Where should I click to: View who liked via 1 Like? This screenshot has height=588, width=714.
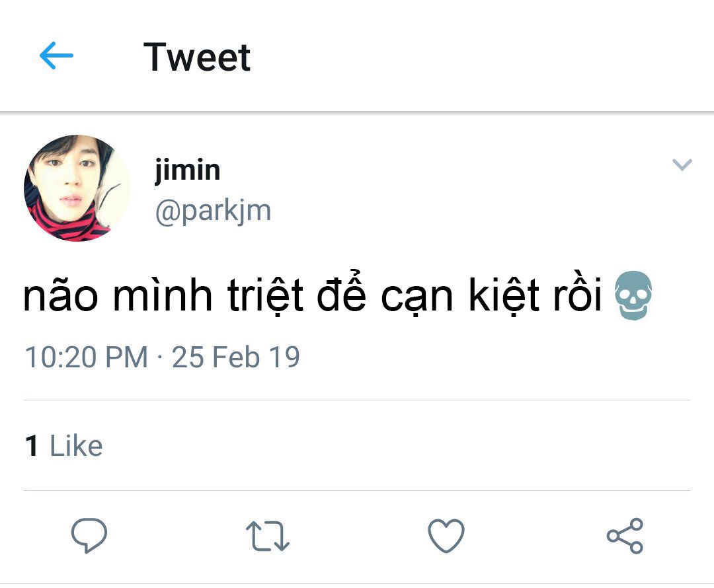[x=63, y=447]
